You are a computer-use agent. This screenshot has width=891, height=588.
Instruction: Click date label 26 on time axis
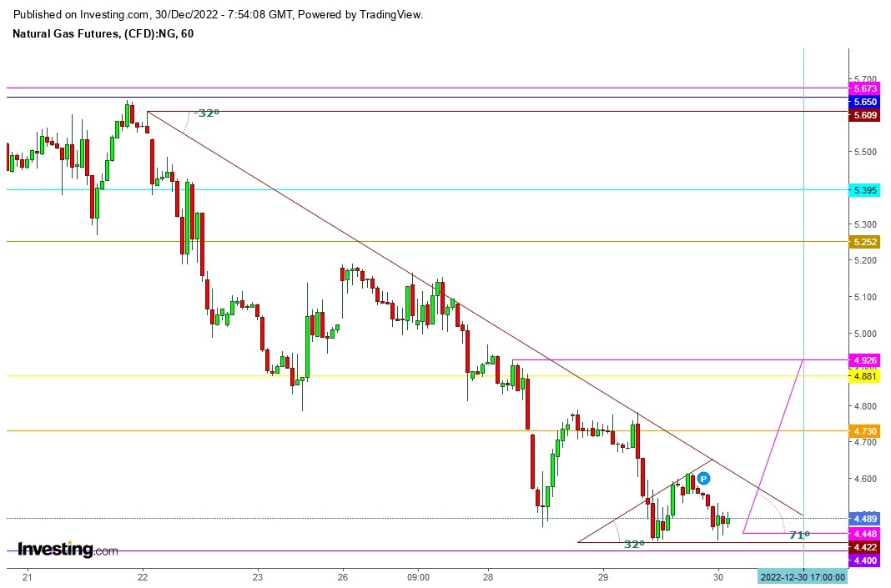pyautogui.click(x=343, y=577)
